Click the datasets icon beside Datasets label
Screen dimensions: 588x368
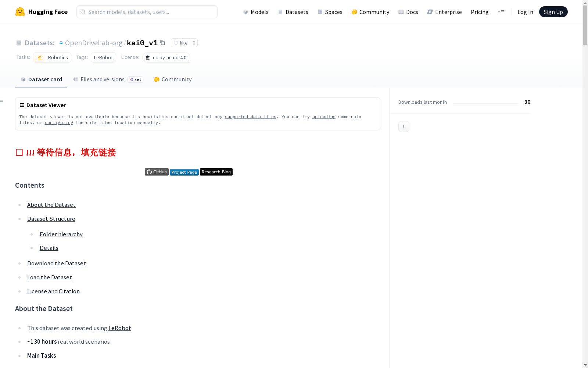pyautogui.click(x=19, y=43)
